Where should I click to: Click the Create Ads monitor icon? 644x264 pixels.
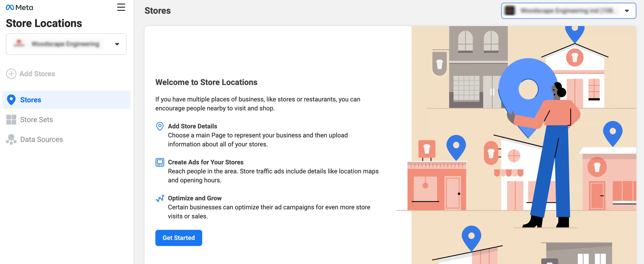coord(160,162)
